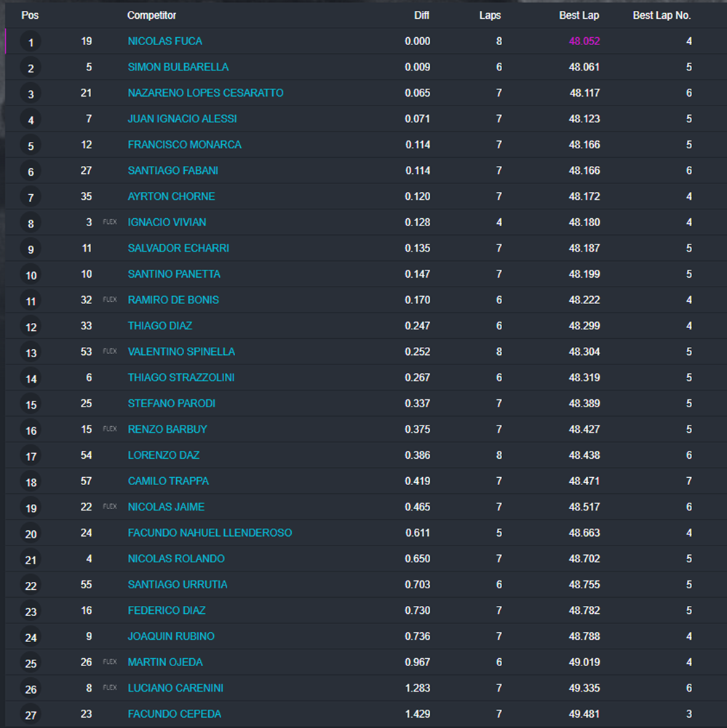
Task: Open competitor Santiago Urrutia
Action: coord(178,585)
